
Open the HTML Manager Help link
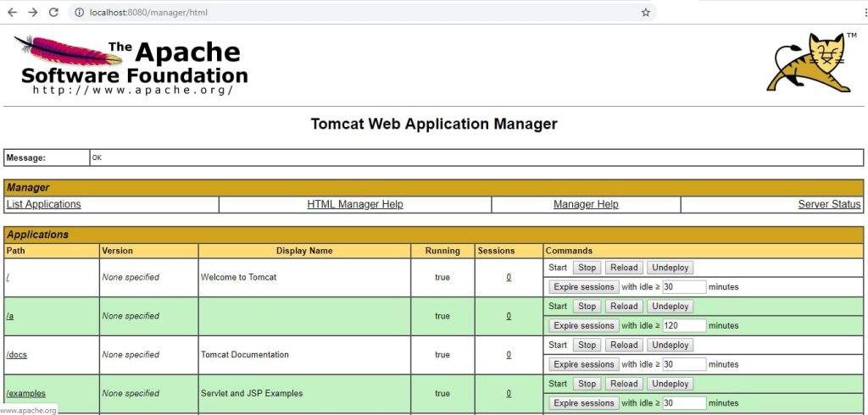tap(355, 204)
